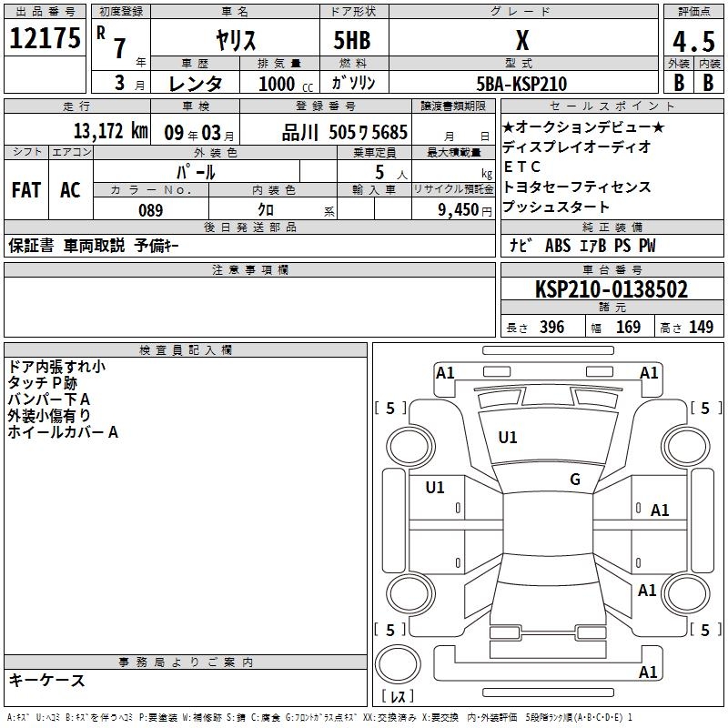Select the equipment text ナビ ABS エアB PS PW
Screen dimensions: 728x728
pos(582,246)
